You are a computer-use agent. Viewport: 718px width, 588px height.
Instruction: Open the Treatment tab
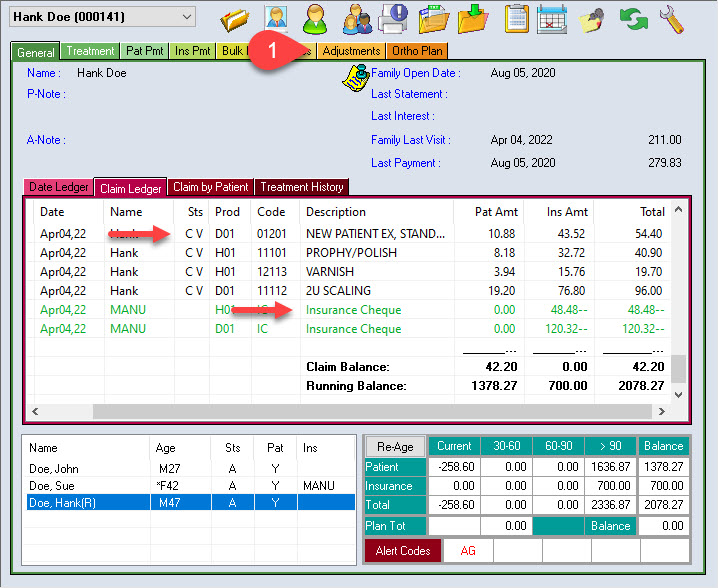click(90, 51)
